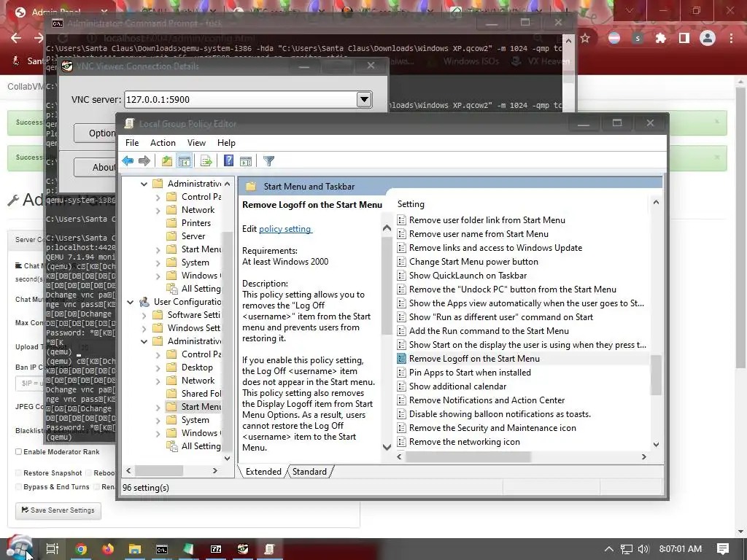Select 'Remove the networking icon' setting

coord(465,442)
